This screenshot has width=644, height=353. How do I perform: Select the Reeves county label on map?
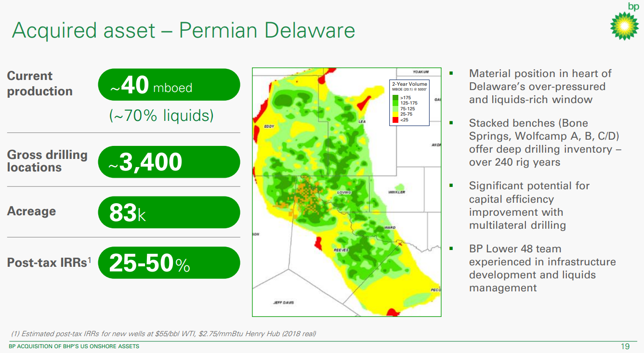(x=341, y=250)
